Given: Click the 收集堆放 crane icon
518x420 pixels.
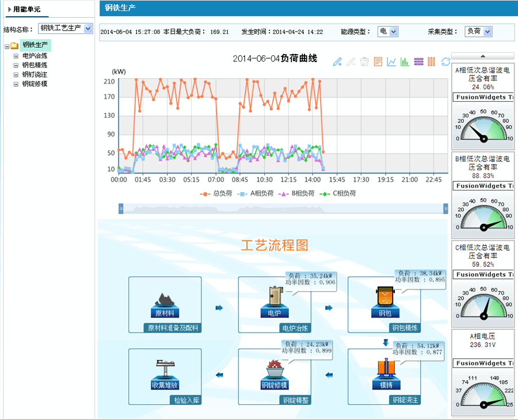Looking at the screenshot, I should tap(165, 368).
